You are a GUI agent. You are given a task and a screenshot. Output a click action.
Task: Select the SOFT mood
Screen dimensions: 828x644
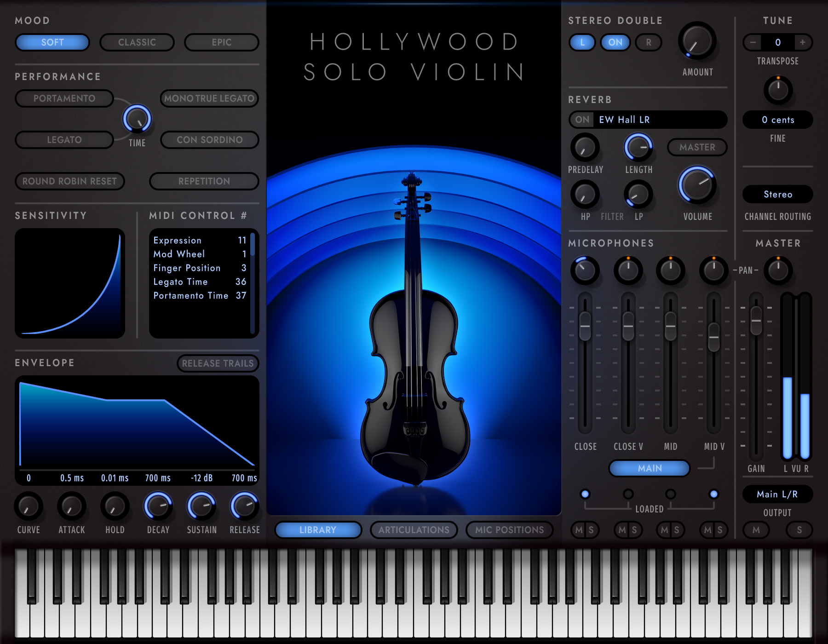pos(52,42)
